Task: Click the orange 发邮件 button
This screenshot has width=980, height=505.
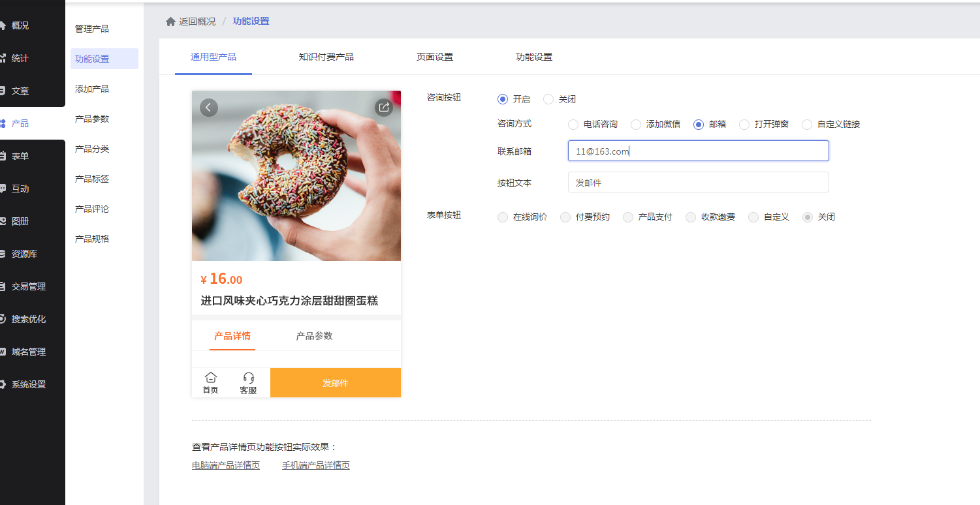Action: pos(336,383)
